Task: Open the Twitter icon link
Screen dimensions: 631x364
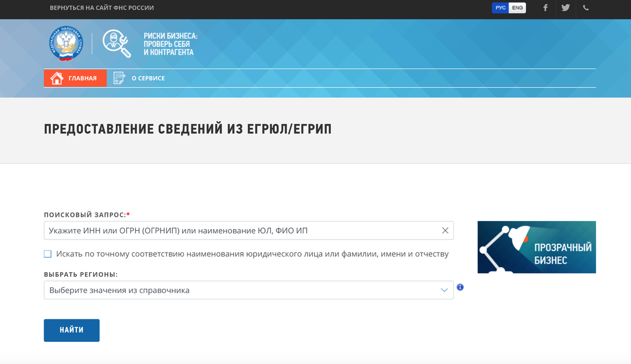Action: 565,8
